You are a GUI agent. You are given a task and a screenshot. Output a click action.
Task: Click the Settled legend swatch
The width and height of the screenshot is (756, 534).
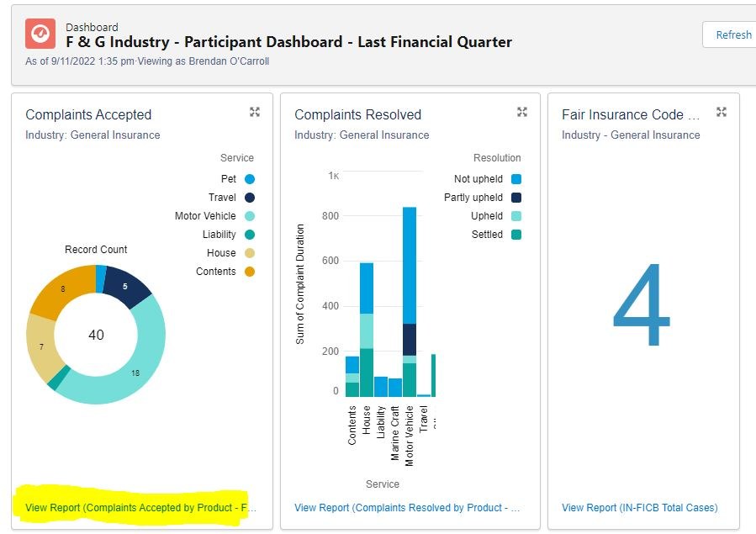515,235
